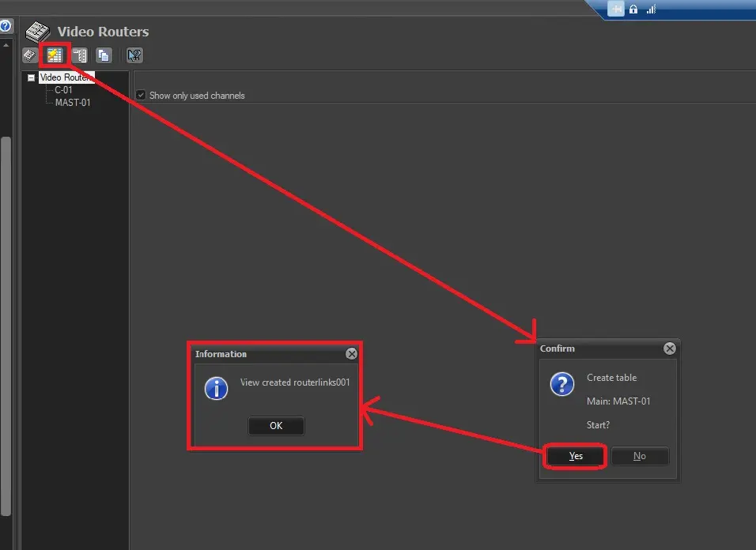Open help via the blue question mark icon
Screen dimensions: 756x550
(6, 26)
